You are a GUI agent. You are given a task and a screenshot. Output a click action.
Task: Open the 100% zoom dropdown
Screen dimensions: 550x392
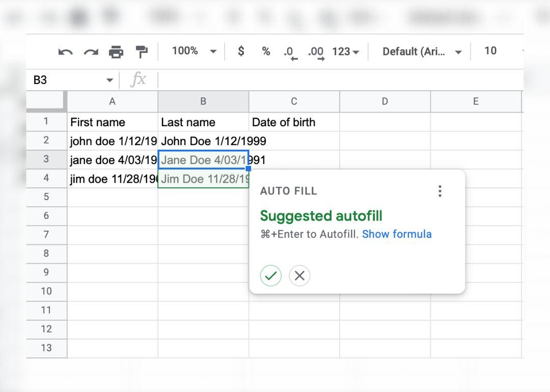[194, 51]
